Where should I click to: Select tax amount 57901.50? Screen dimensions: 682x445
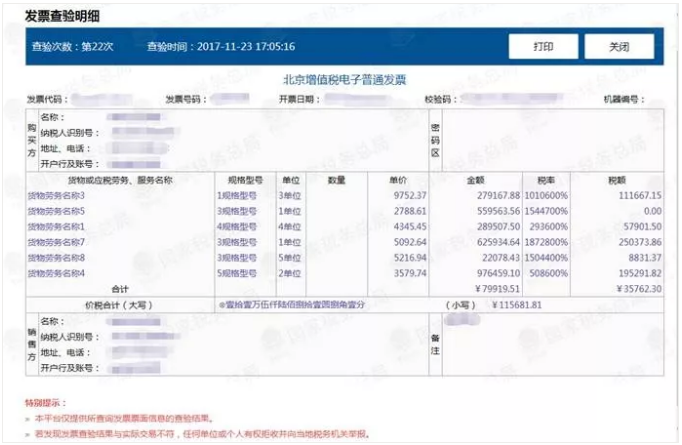click(x=643, y=227)
